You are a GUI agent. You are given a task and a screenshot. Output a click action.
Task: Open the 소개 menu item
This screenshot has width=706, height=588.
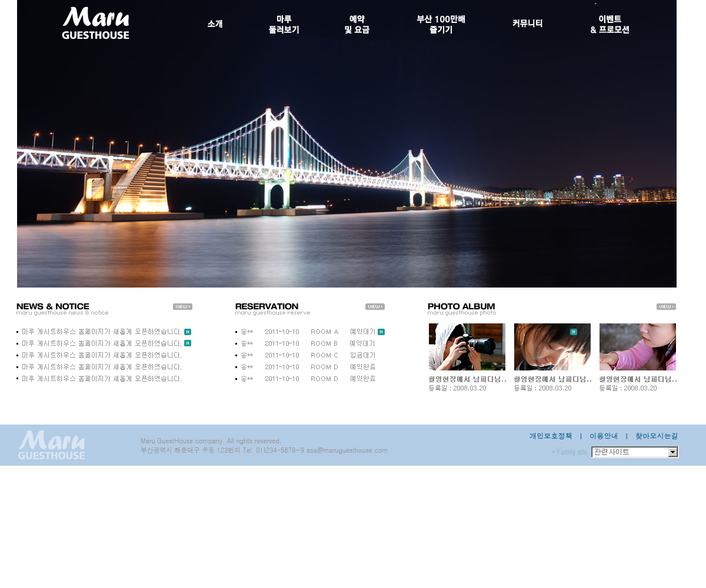pyautogui.click(x=215, y=24)
